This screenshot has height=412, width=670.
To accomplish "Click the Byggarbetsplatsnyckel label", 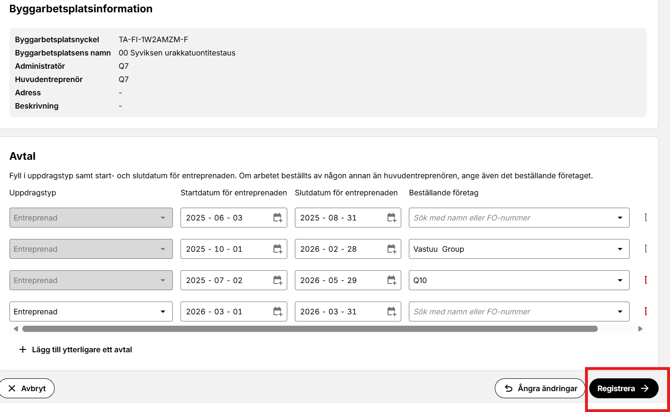I will pos(57,40).
